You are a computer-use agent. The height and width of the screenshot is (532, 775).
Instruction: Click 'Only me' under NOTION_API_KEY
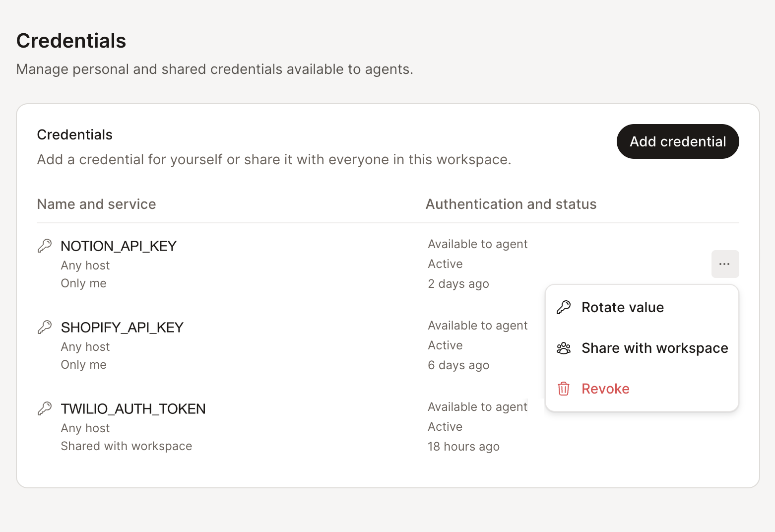pos(83,283)
